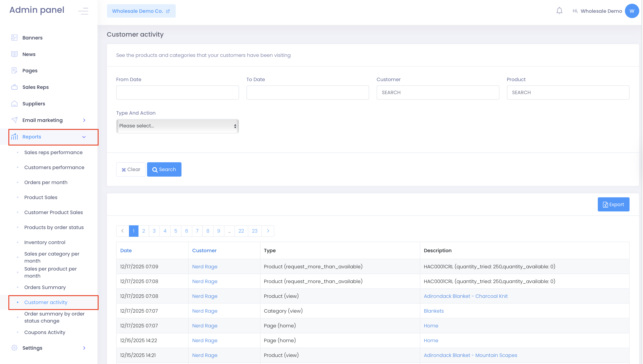Click the Settings gear icon
The width and height of the screenshot is (643, 364).
14,348
